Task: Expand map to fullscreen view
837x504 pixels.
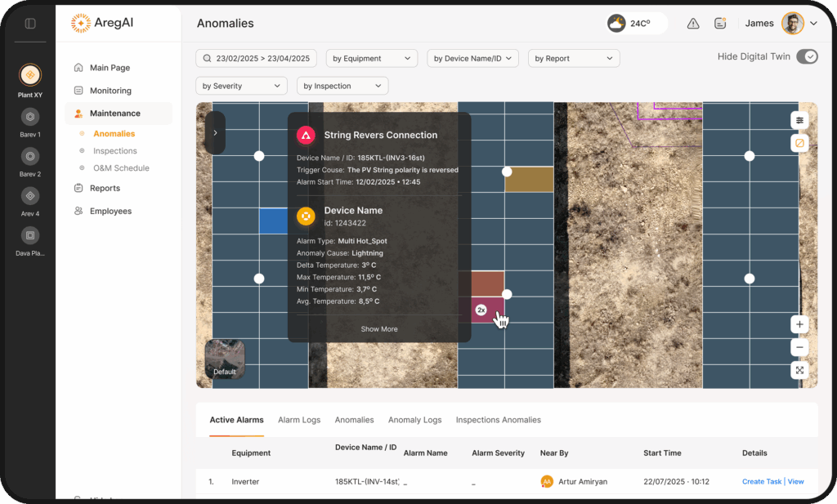Action: tap(799, 370)
